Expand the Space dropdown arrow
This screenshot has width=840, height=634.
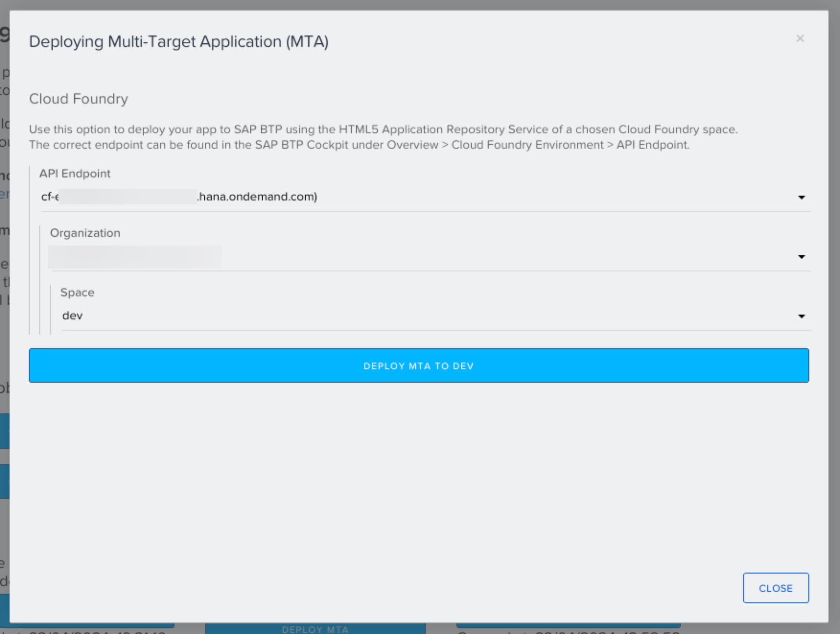click(x=801, y=316)
